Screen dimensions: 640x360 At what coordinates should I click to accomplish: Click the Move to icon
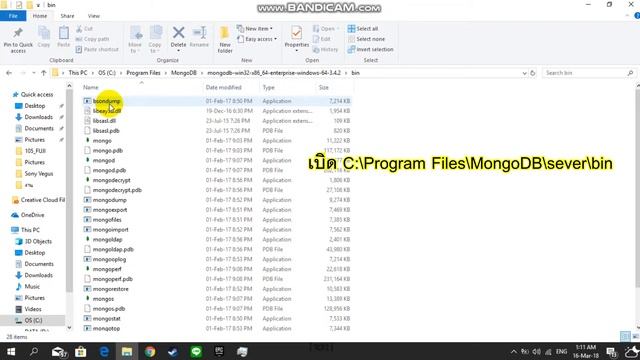136,33
